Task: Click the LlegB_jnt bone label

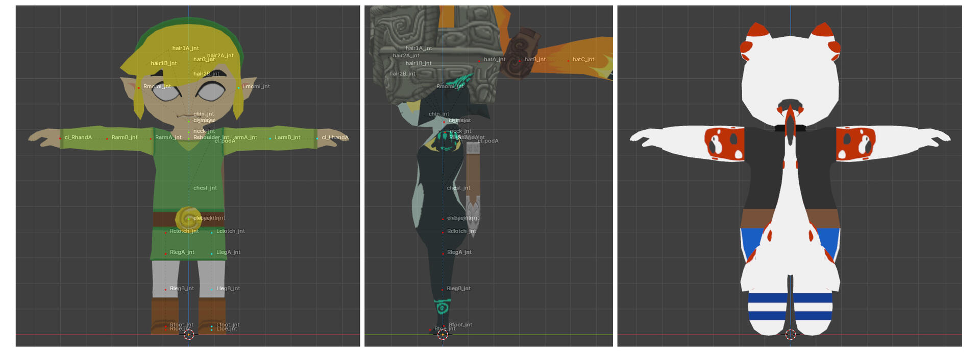Action: click(x=228, y=289)
